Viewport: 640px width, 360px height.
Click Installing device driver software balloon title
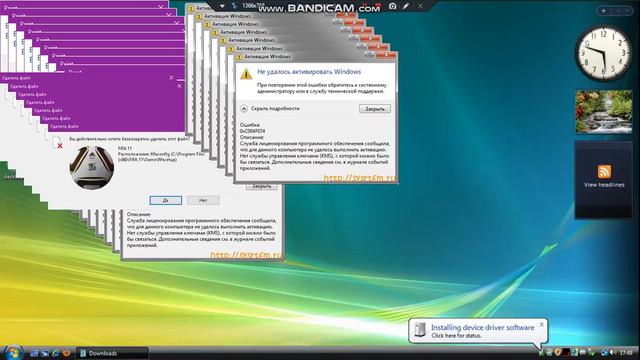pyautogui.click(x=482, y=327)
